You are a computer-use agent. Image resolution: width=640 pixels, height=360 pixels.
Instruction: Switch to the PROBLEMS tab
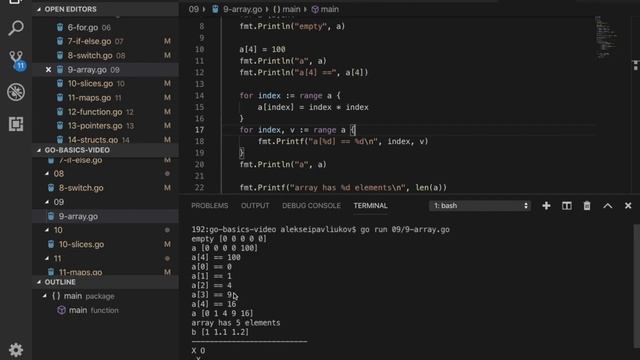point(210,206)
